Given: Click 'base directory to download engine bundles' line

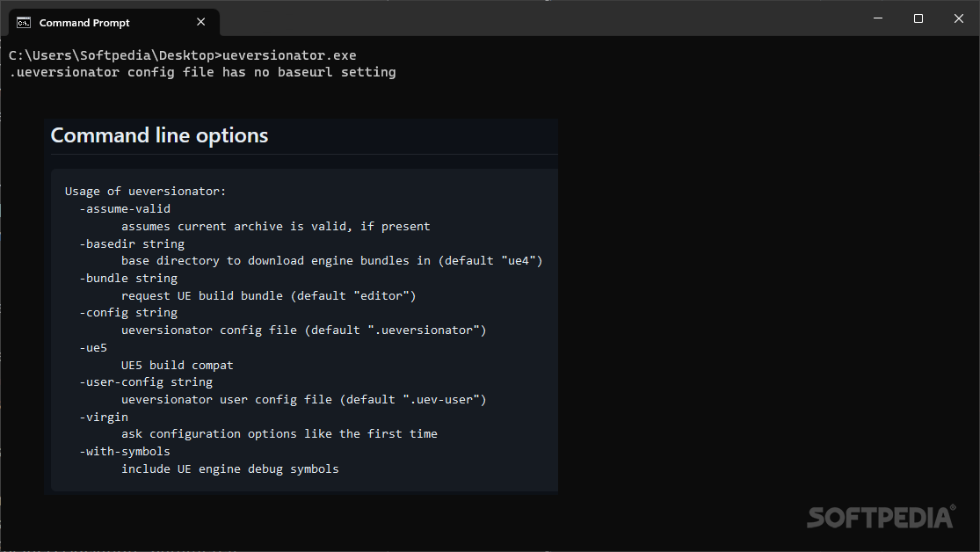Looking at the screenshot, I should pyautogui.click(x=332, y=261).
